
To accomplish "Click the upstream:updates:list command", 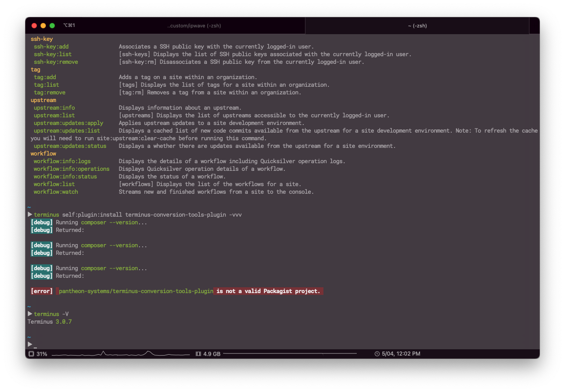I will (67, 131).
